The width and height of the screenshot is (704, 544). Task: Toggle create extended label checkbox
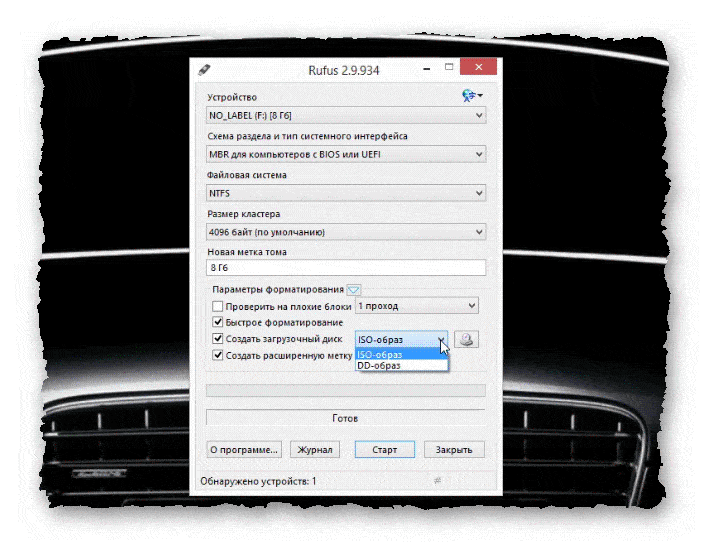(217, 355)
